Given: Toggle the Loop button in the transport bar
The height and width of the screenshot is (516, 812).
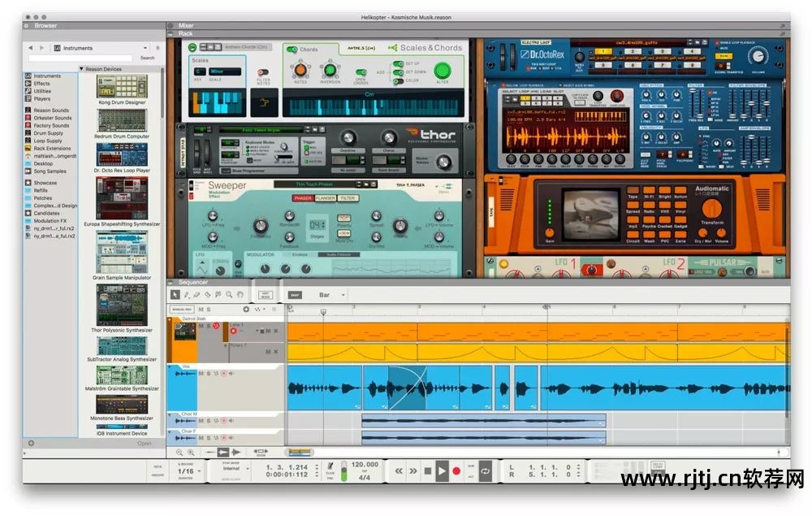Looking at the screenshot, I should (486, 471).
